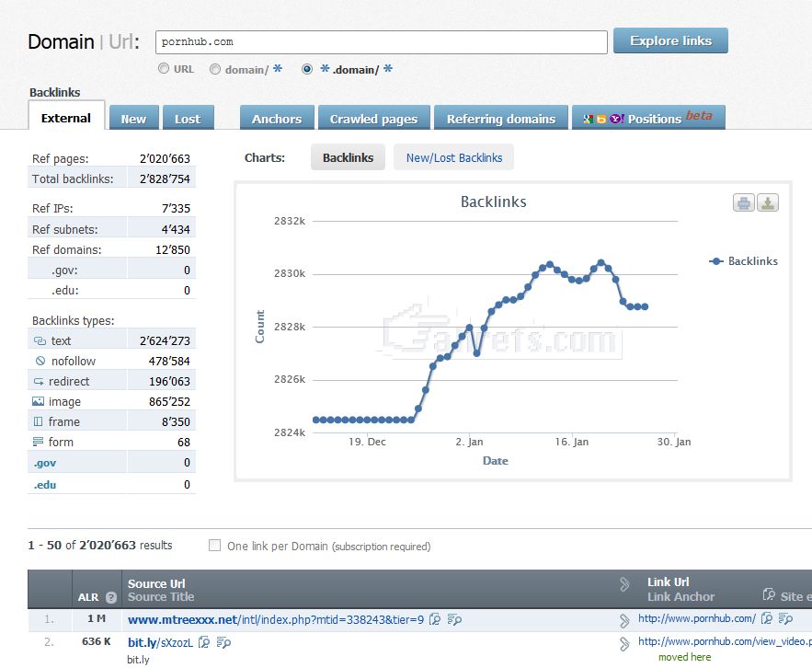The width and height of the screenshot is (812, 668).
Task: Click the arrow icon in result row 1
Action: pos(624,620)
